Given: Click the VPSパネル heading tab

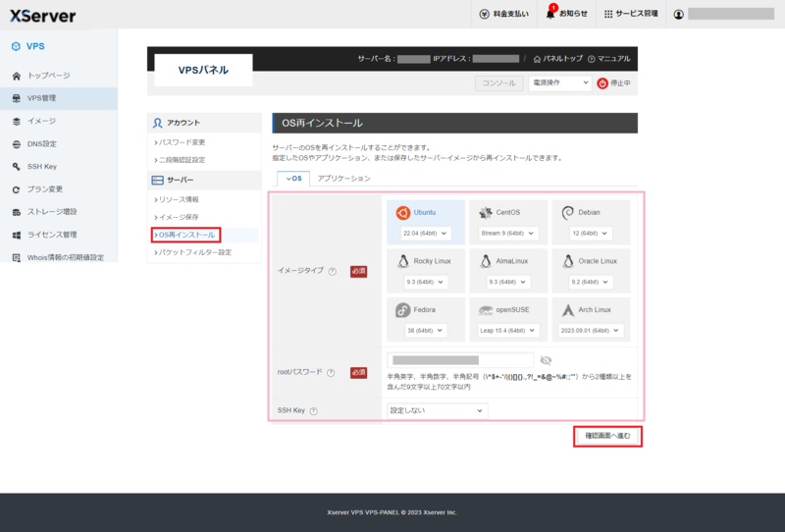Looking at the screenshot, I should (203, 70).
